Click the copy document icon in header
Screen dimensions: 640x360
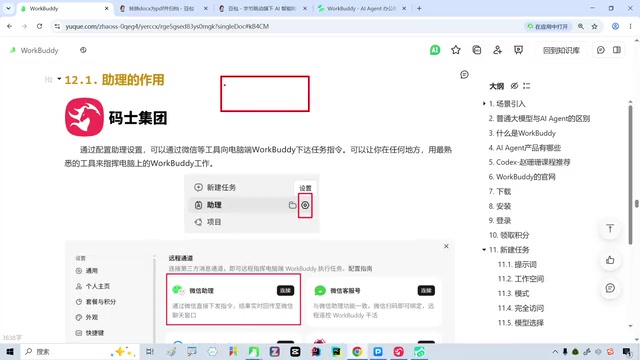476,50
